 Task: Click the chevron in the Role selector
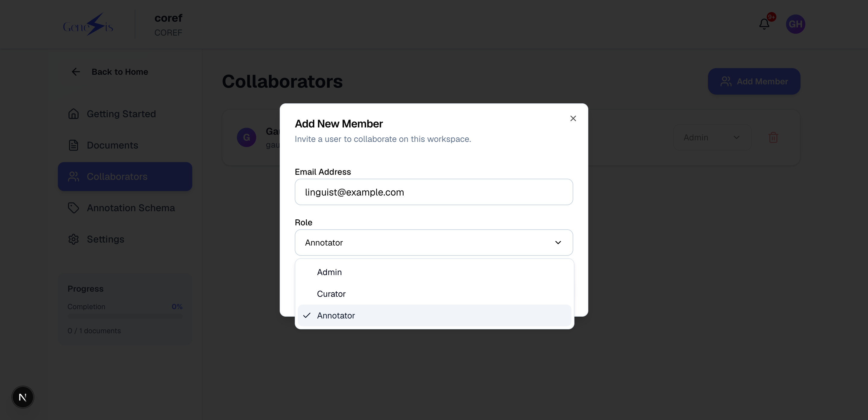[558, 243]
